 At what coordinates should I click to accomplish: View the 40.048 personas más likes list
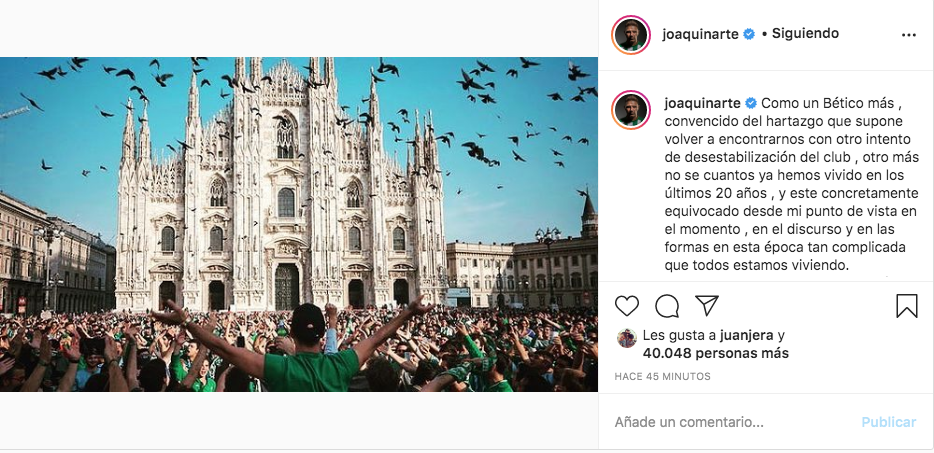tap(715, 353)
